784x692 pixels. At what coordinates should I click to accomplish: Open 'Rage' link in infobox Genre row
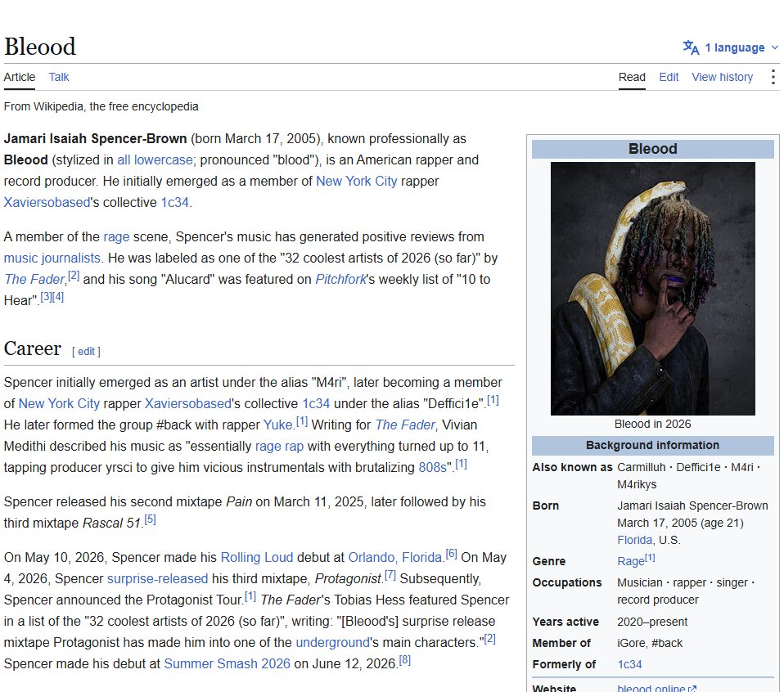tap(630, 561)
